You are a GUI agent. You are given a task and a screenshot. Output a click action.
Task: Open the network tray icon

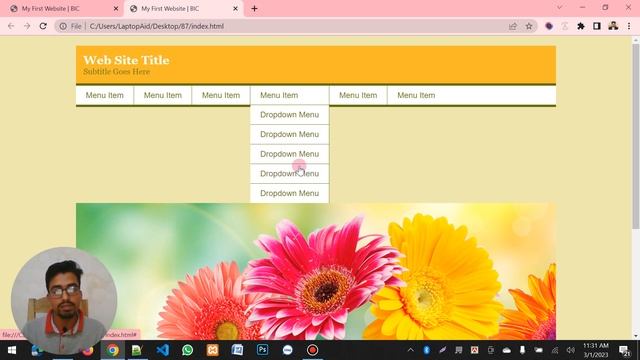coord(555,350)
